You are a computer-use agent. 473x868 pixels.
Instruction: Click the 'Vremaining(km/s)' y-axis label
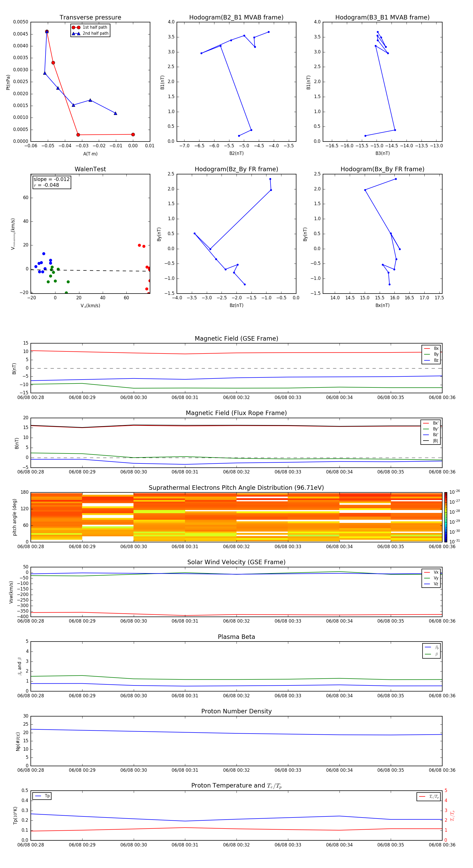pos(13,234)
